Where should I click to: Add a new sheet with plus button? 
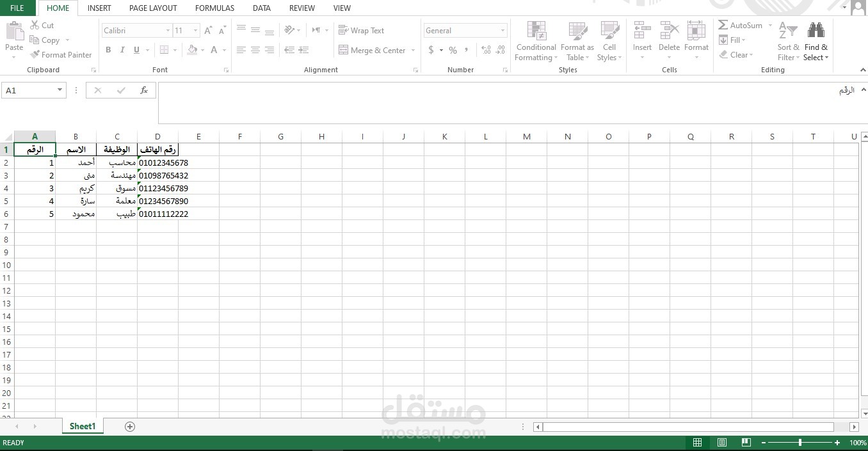point(130,427)
